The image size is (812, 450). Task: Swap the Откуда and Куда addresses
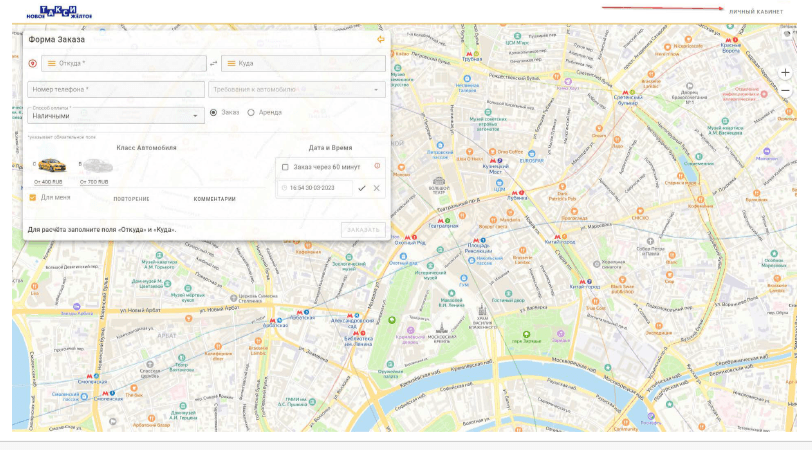213,63
